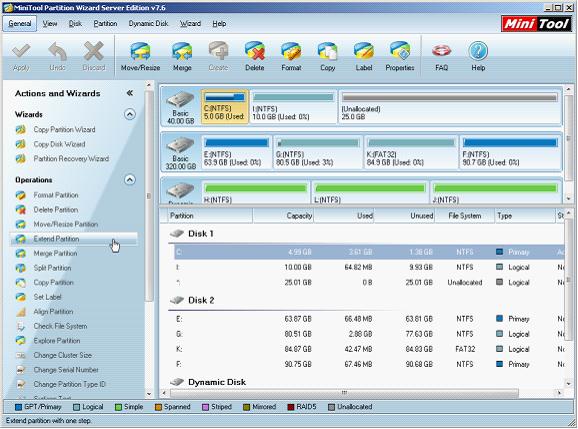Choose Format Partition in Operations list

[x=56, y=195]
